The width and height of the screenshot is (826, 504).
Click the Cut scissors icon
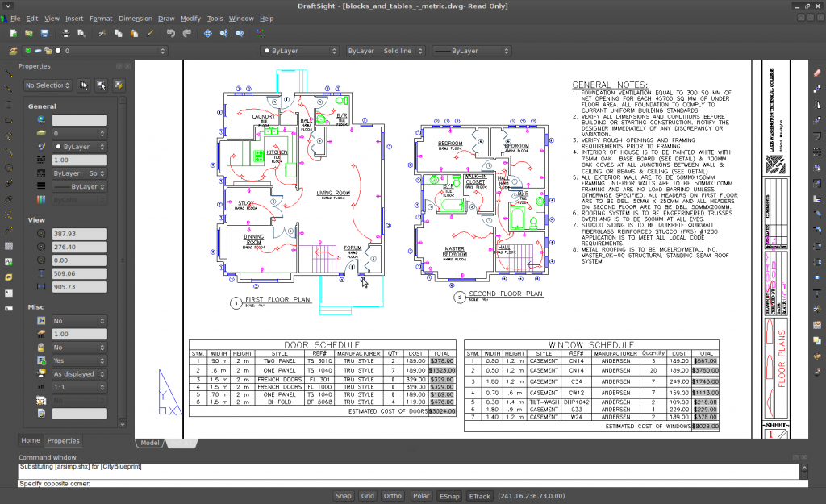click(x=102, y=33)
